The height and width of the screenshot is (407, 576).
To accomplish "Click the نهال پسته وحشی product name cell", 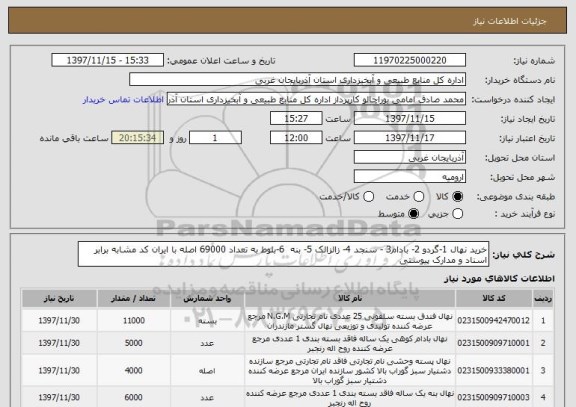I will pos(350,371).
